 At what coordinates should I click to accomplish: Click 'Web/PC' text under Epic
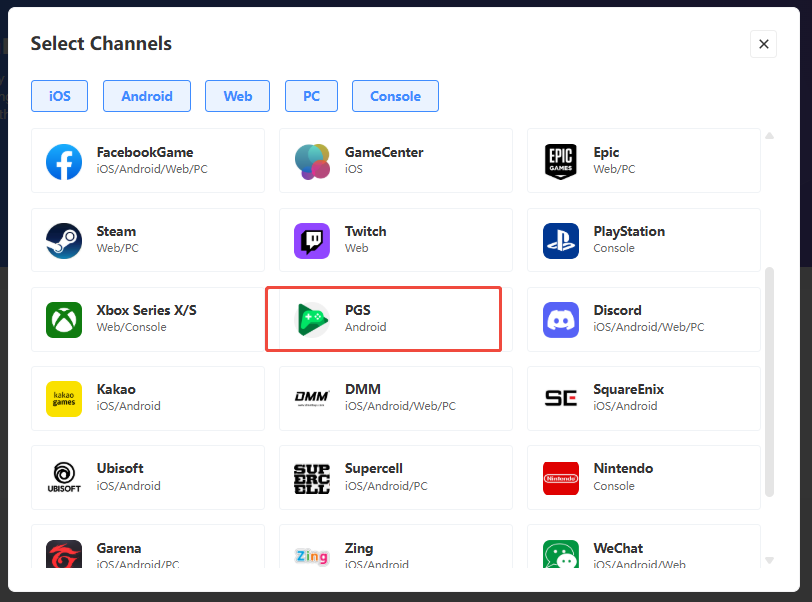(x=614, y=169)
